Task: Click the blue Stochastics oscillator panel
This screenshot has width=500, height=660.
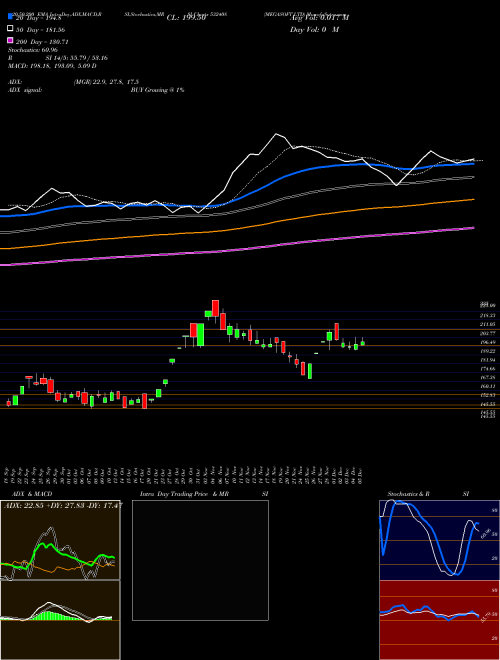Action: 439,540
